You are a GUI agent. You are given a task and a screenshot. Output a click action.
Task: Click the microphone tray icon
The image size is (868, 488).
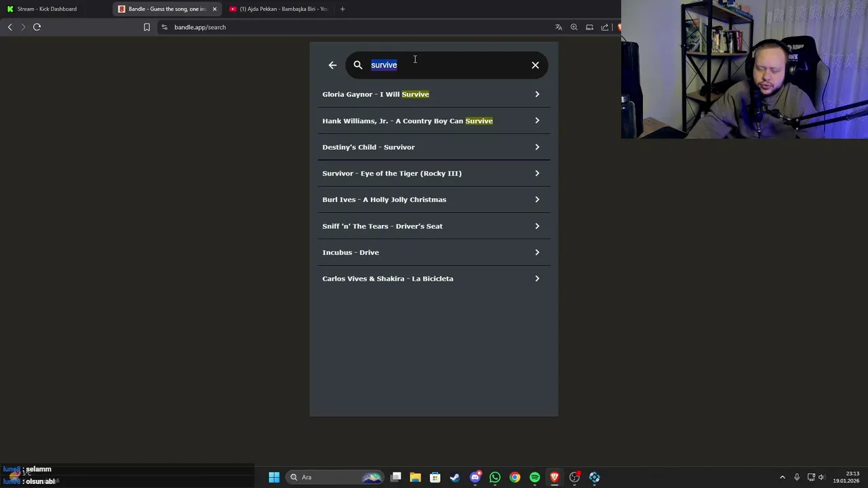point(797,477)
